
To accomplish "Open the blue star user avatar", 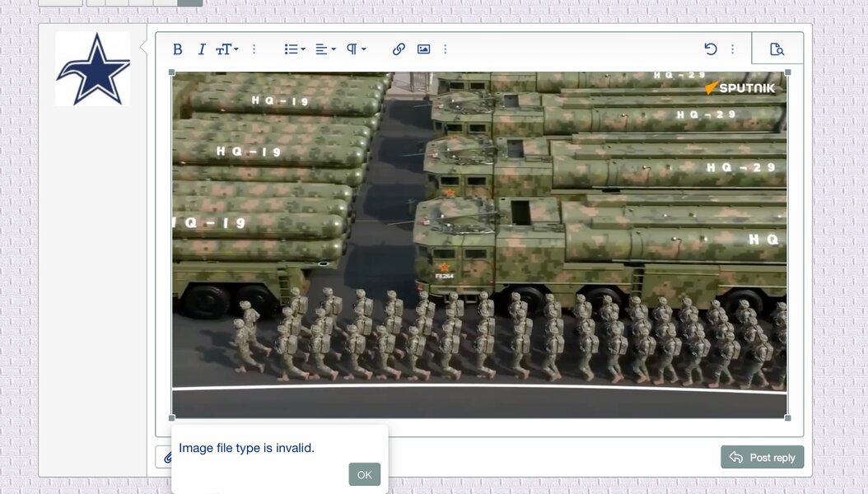I will click(x=92, y=68).
